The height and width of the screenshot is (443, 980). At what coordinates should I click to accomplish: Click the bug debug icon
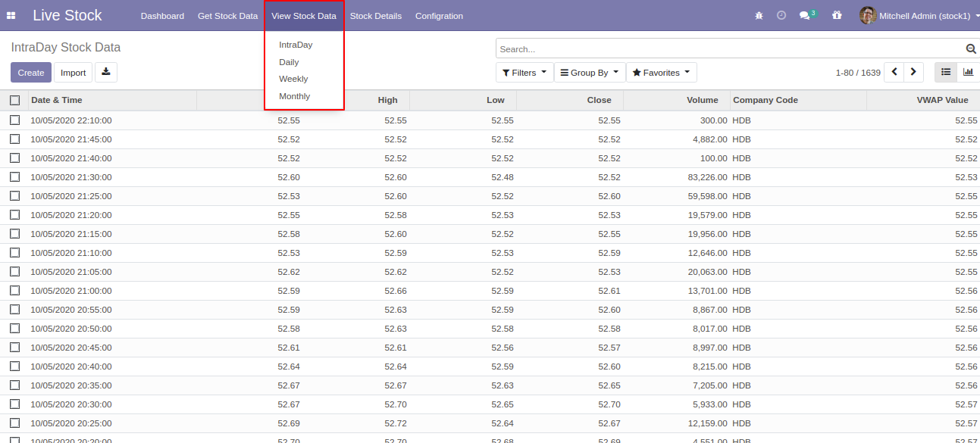coord(759,15)
